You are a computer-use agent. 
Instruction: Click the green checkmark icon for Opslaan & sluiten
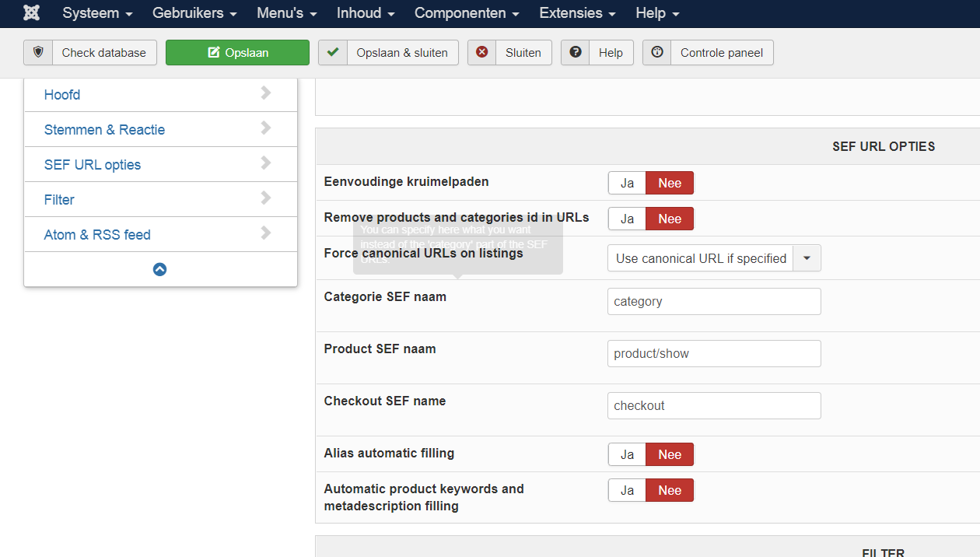[x=333, y=53]
